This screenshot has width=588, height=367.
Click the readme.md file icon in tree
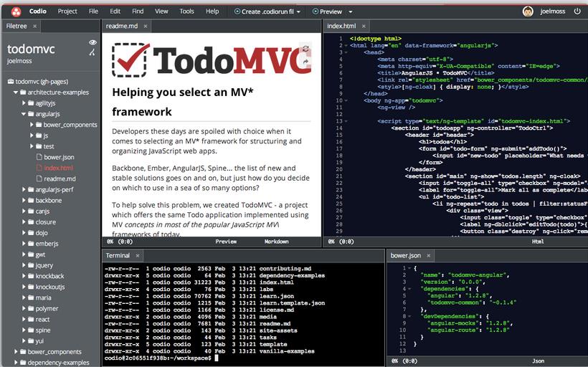(39, 178)
